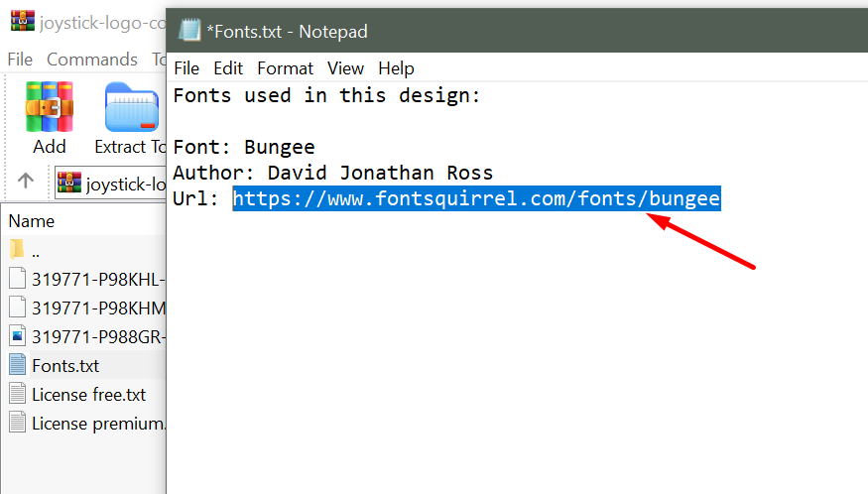Open the Notepad File menu
Viewport: 868px width, 494px height.
[186, 68]
